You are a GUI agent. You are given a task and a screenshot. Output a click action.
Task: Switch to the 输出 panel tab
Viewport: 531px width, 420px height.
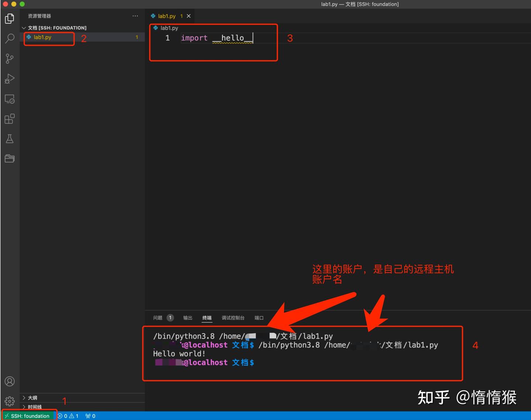[x=187, y=318]
